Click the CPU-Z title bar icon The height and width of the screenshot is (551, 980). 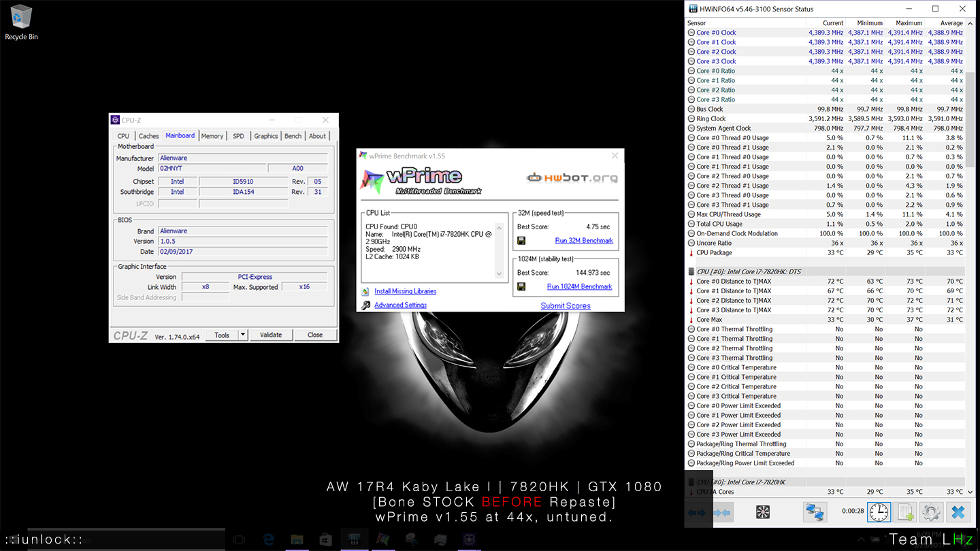115,120
